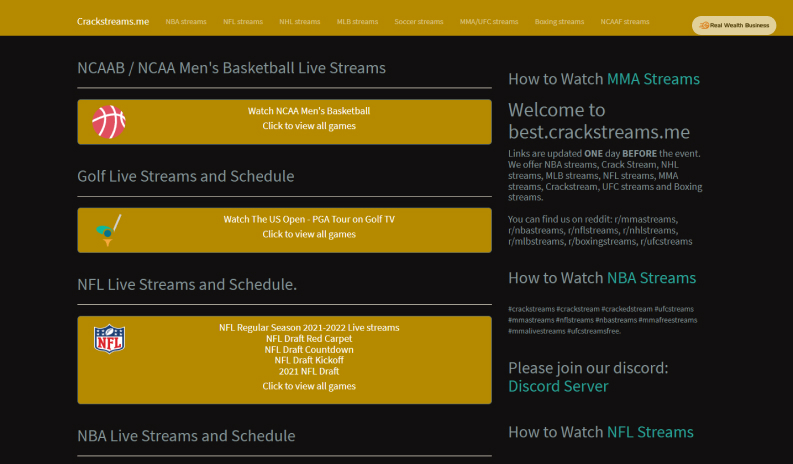Open the NFL Streams sidebar link

tap(650, 432)
